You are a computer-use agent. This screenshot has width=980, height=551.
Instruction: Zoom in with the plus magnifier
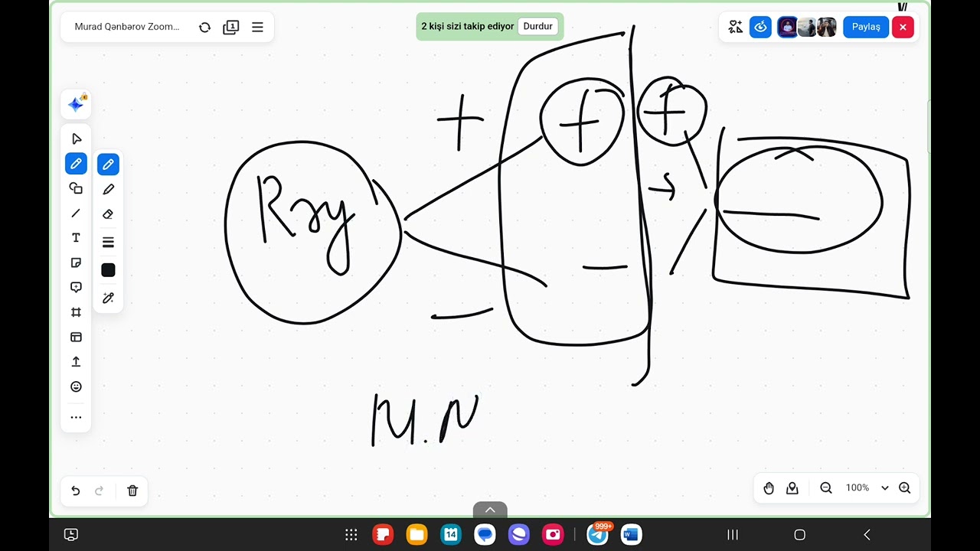904,487
